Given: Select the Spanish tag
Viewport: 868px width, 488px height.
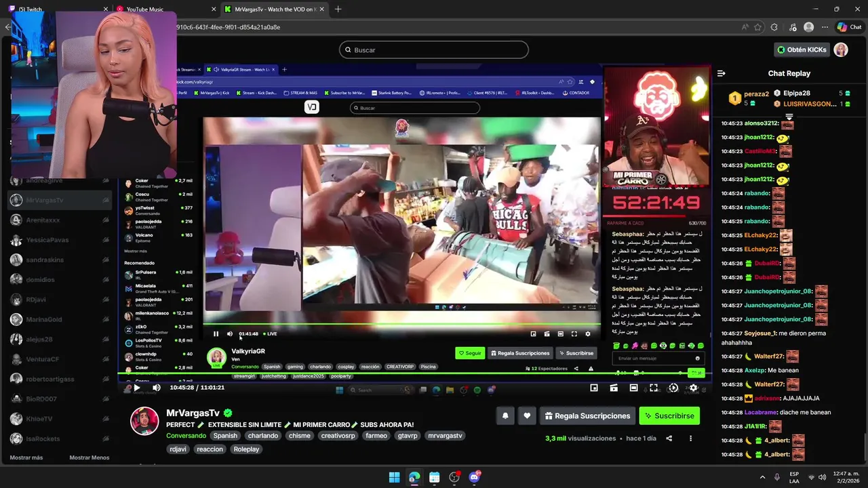Looking at the screenshot, I should [225, 436].
